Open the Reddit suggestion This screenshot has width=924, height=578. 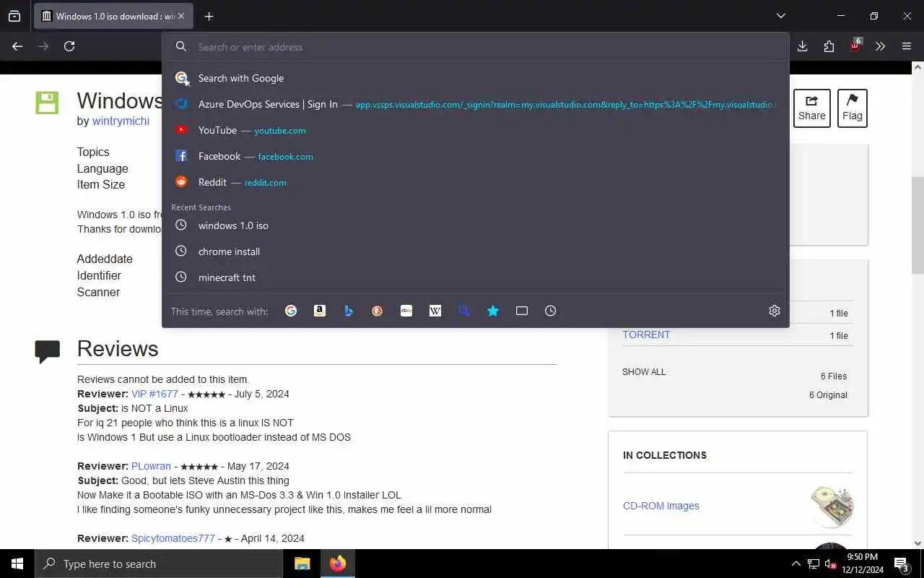(476, 182)
